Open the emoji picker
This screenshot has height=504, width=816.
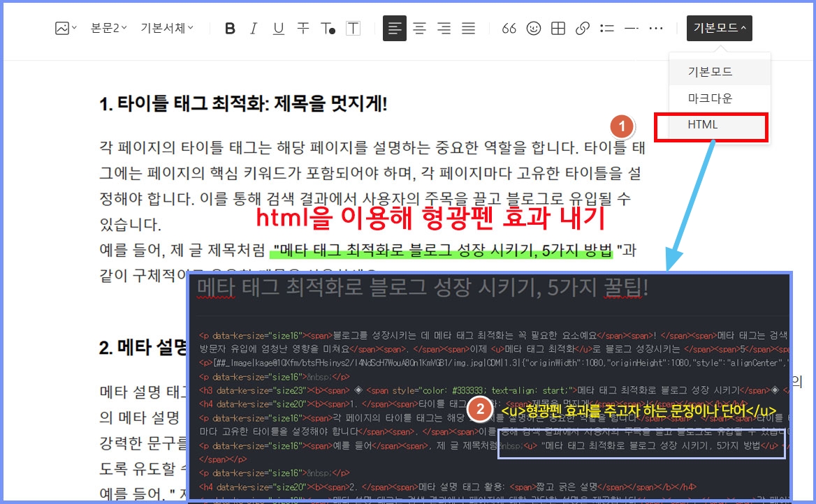tap(534, 29)
